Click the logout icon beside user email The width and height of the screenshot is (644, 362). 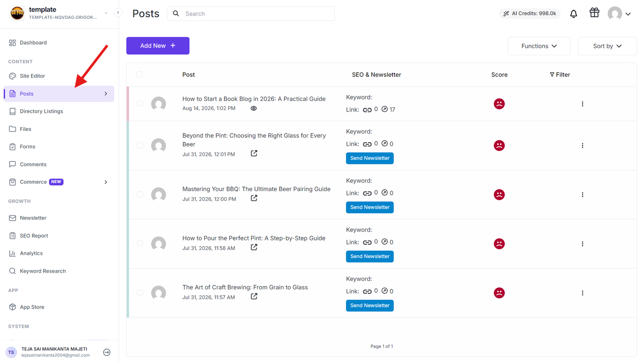coord(107,352)
